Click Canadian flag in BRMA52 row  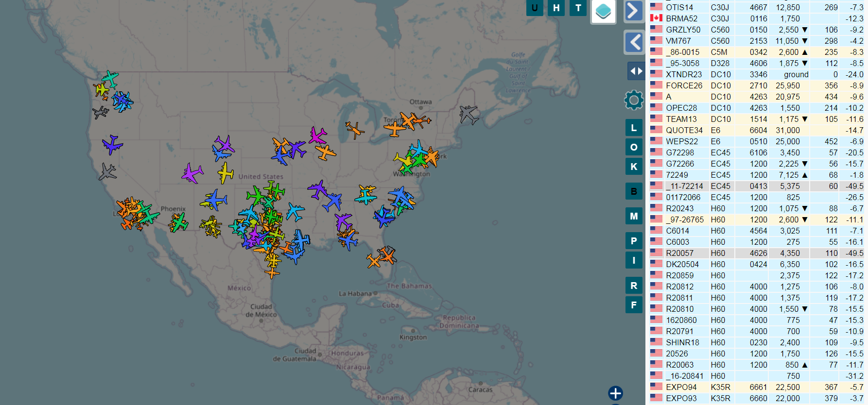pyautogui.click(x=656, y=18)
